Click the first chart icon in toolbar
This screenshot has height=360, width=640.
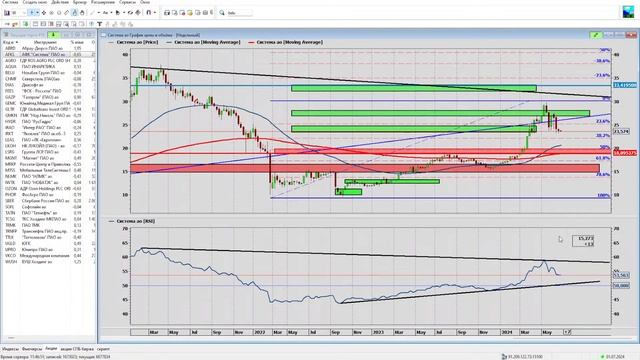(7, 13)
